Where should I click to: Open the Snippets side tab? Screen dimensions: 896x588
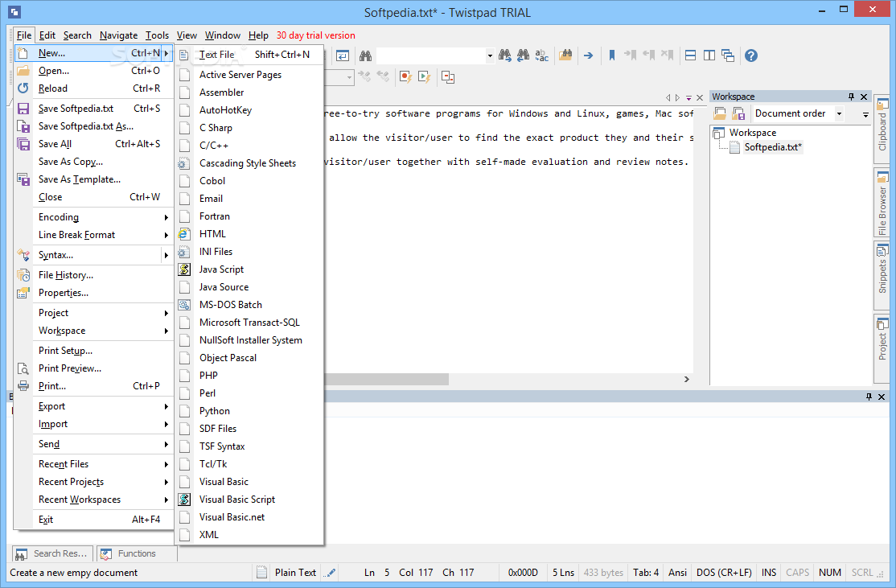tap(882, 274)
